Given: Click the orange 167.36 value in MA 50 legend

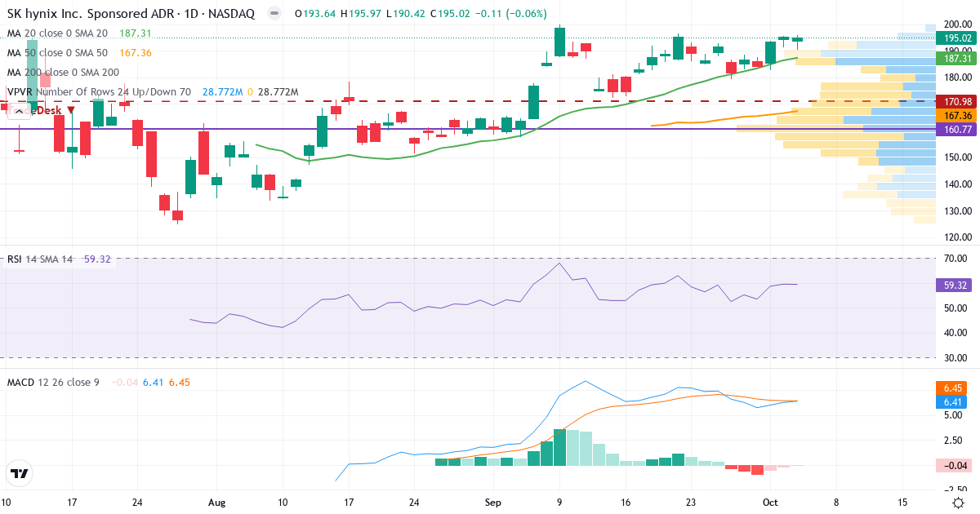Looking at the screenshot, I should [136, 52].
